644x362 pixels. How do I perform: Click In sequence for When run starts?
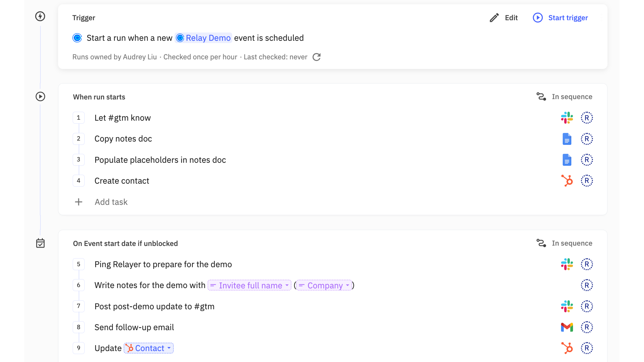click(564, 97)
